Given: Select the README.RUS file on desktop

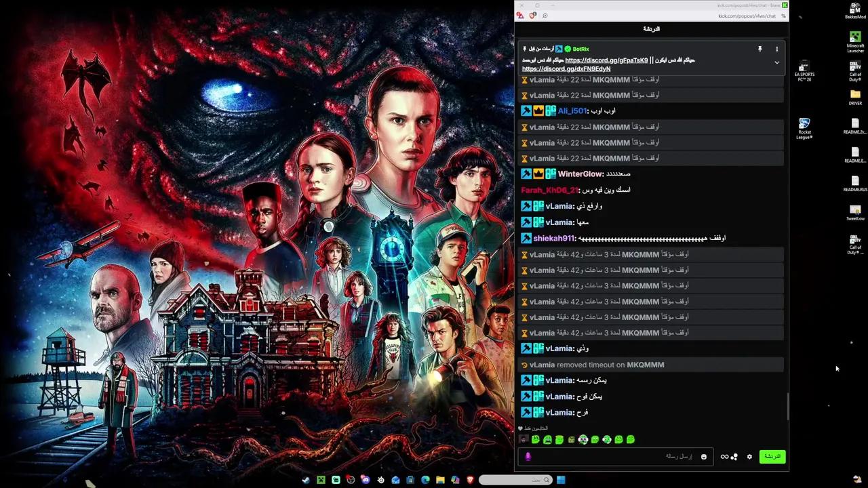Looking at the screenshot, I should pos(855,184).
